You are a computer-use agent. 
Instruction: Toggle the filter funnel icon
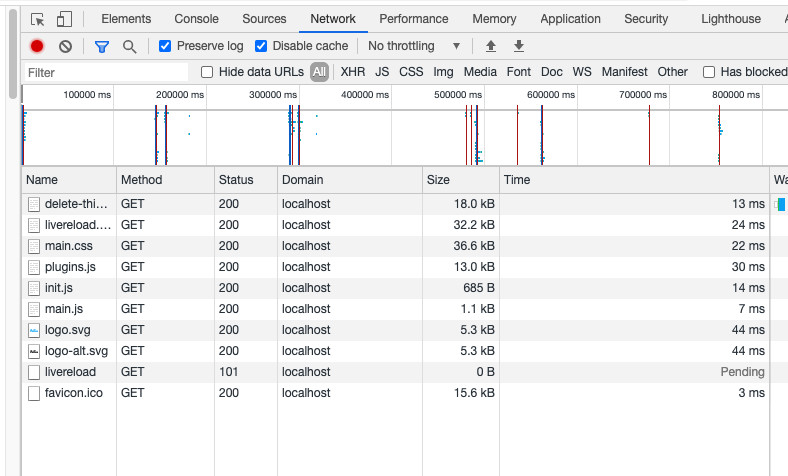point(101,46)
